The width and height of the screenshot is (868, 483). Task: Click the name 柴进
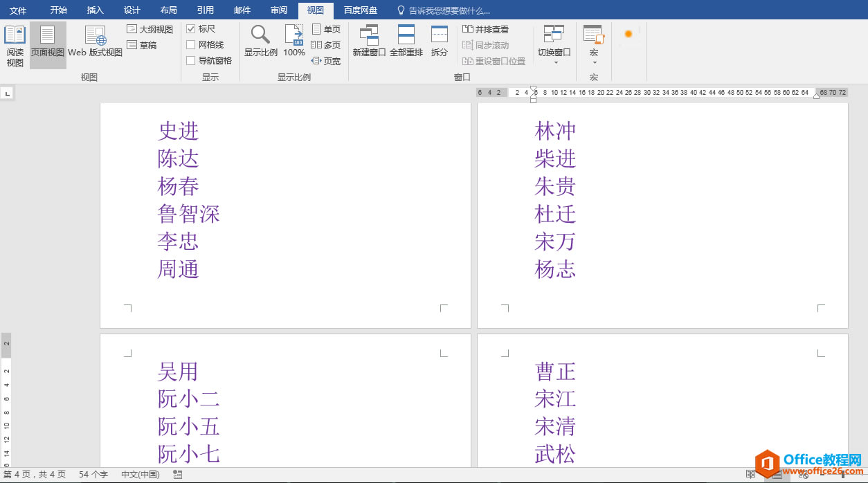coord(555,158)
